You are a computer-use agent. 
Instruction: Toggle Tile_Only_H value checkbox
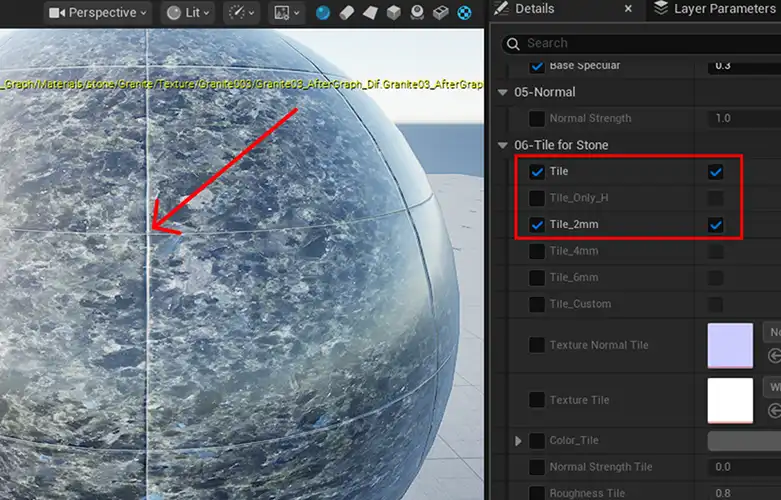(716, 198)
